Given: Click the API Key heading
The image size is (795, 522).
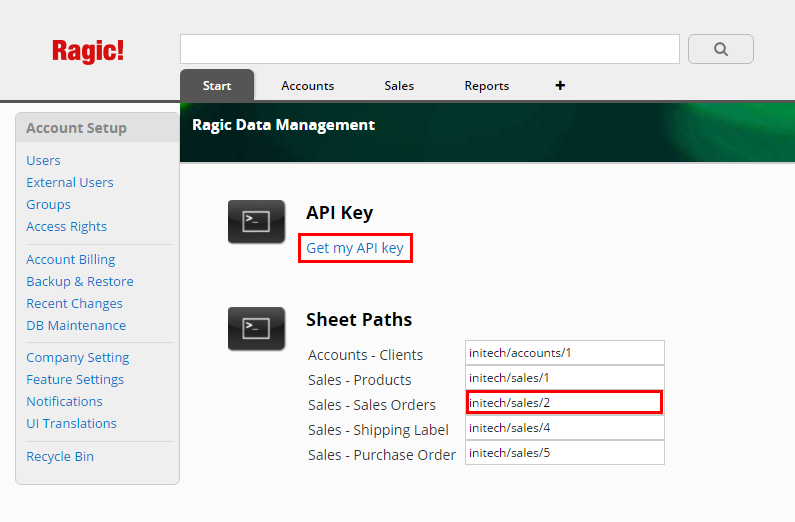Looking at the screenshot, I should [x=340, y=213].
